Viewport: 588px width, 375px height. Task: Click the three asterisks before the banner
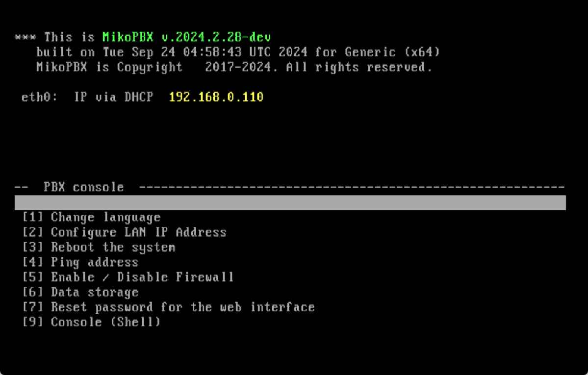click(26, 38)
